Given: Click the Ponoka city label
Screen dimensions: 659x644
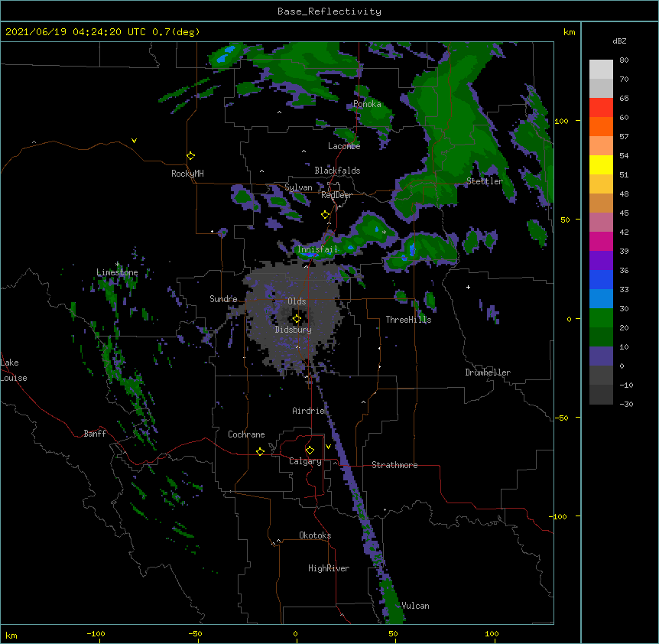Looking at the screenshot, I should click(367, 104).
